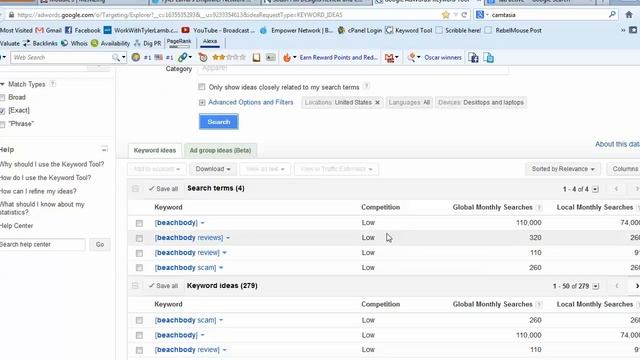Open YouTube Broadcast bookmark
The image size is (640, 360).
click(x=218, y=30)
